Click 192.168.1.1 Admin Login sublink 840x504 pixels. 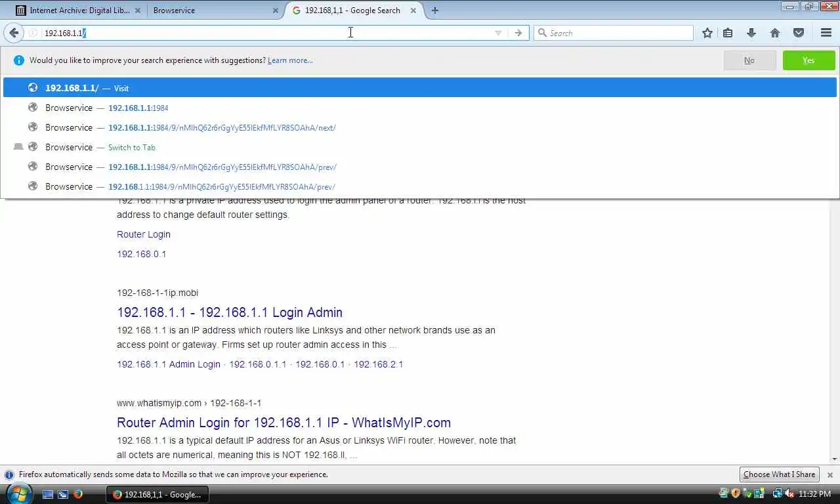click(169, 364)
